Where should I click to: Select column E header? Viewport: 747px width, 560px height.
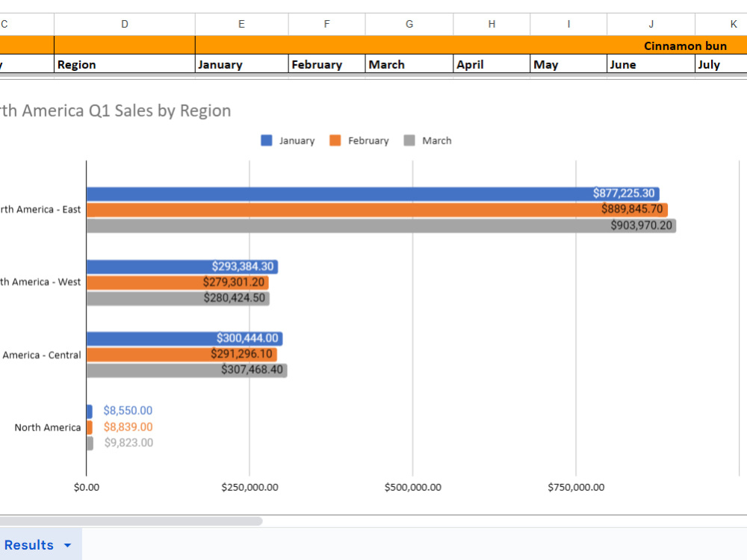click(x=241, y=25)
